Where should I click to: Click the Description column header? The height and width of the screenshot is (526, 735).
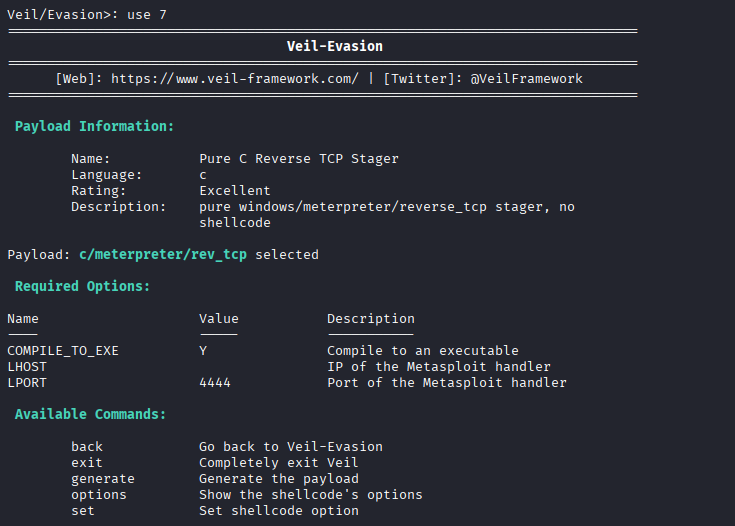click(x=371, y=319)
